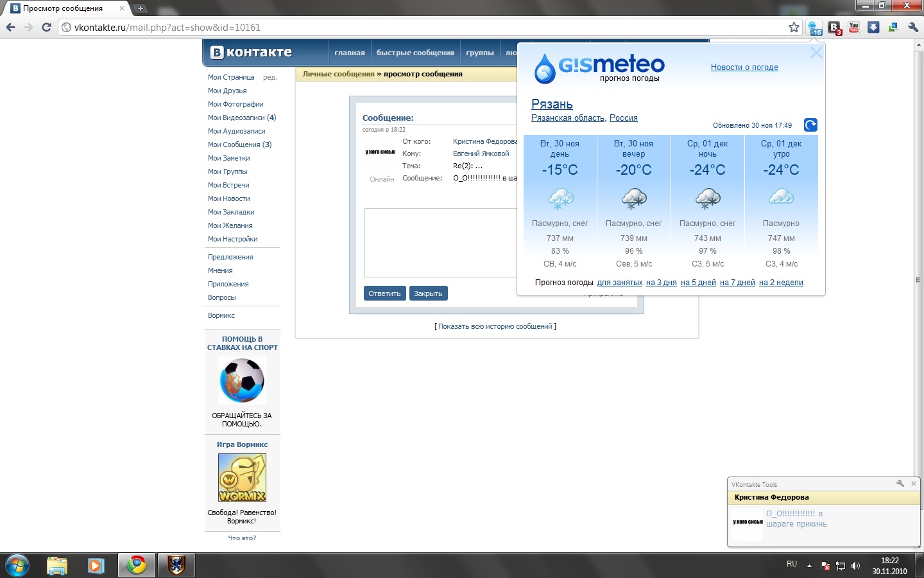This screenshot has height=578, width=924.
Task: Click the sender avatar in the message
Action: [380, 152]
